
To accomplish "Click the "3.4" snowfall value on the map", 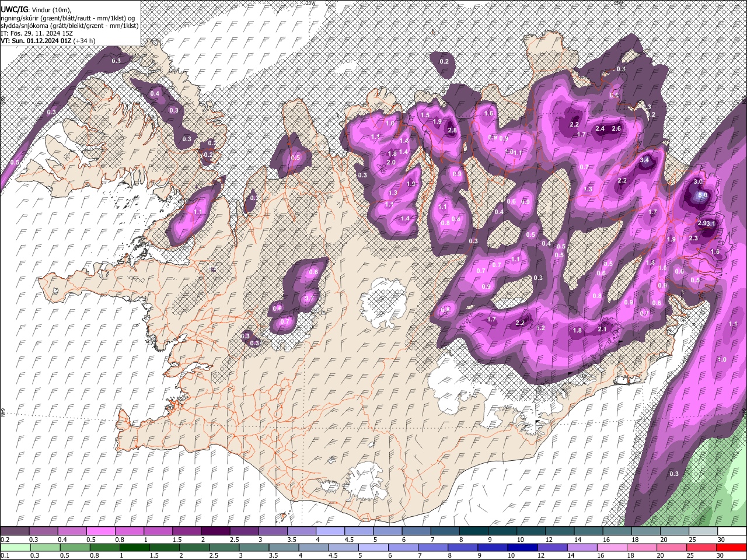I will (644, 160).
